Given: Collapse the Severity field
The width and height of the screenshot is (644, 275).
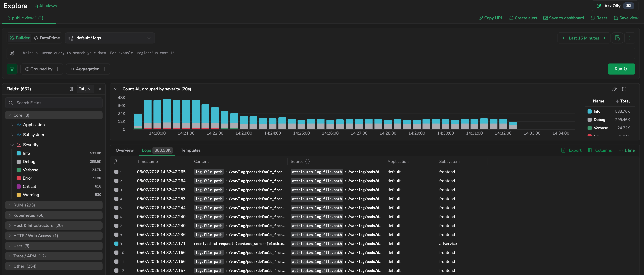Looking at the screenshot, I should pyautogui.click(x=12, y=145).
